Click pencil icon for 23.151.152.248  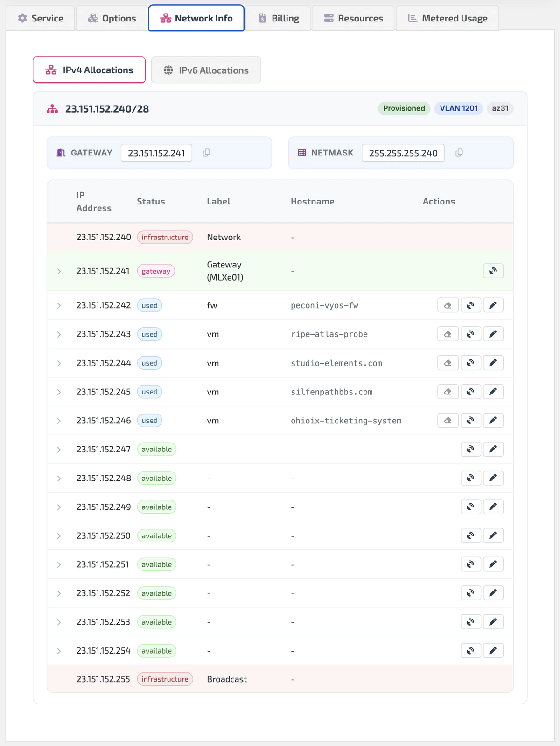click(x=493, y=478)
